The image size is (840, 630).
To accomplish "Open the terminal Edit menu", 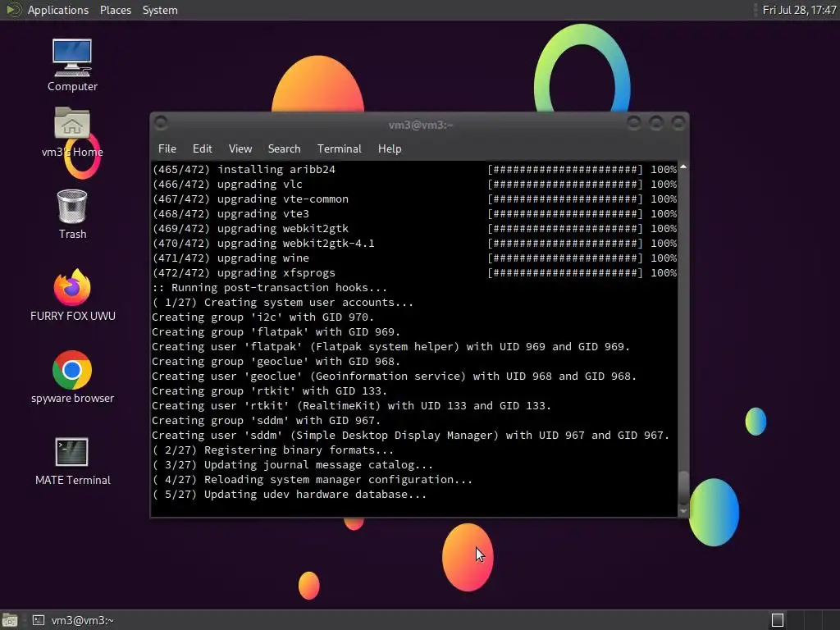I will (x=202, y=149).
